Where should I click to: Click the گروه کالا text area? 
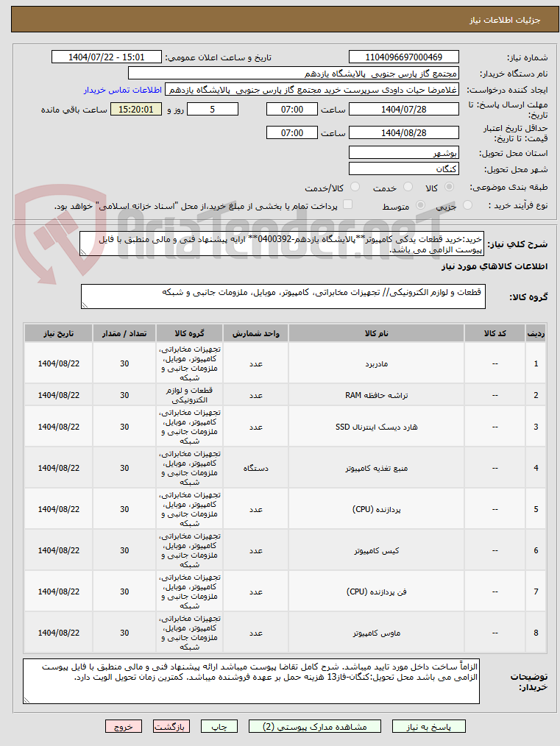(283, 296)
